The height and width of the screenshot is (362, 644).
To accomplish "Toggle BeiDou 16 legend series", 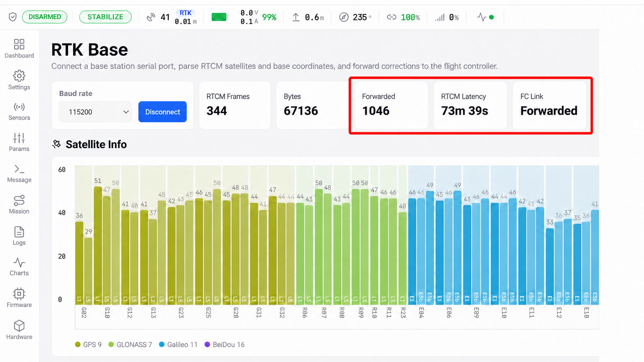I will (225, 344).
